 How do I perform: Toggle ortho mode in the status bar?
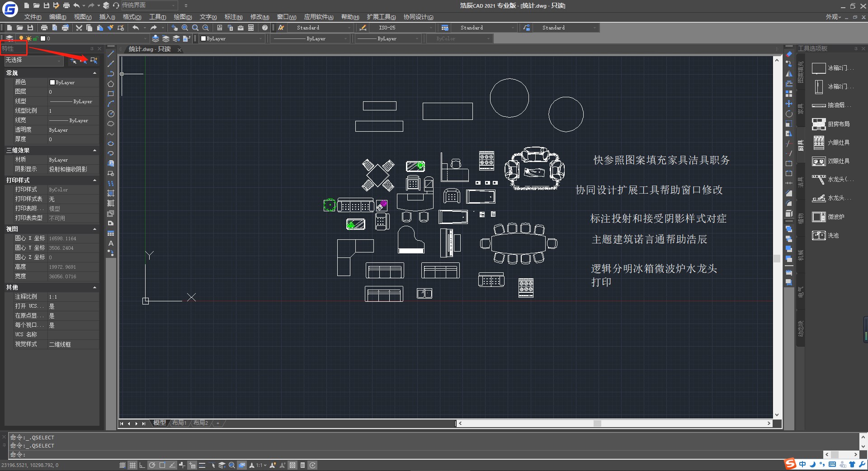[x=142, y=465]
